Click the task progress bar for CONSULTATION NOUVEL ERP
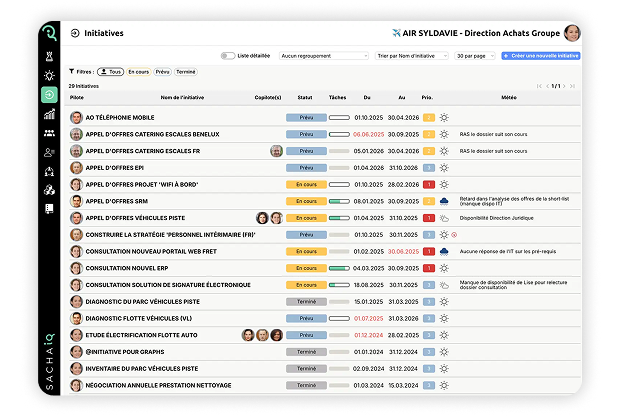 (339, 268)
